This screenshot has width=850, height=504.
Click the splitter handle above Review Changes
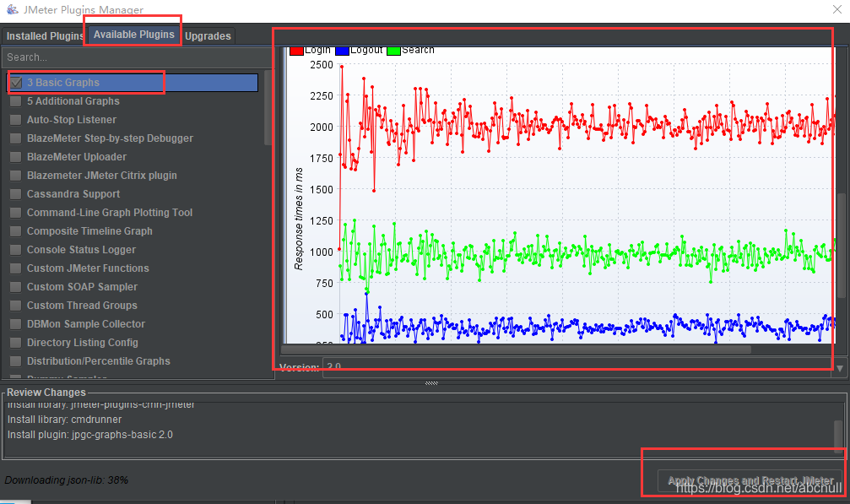click(x=431, y=383)
